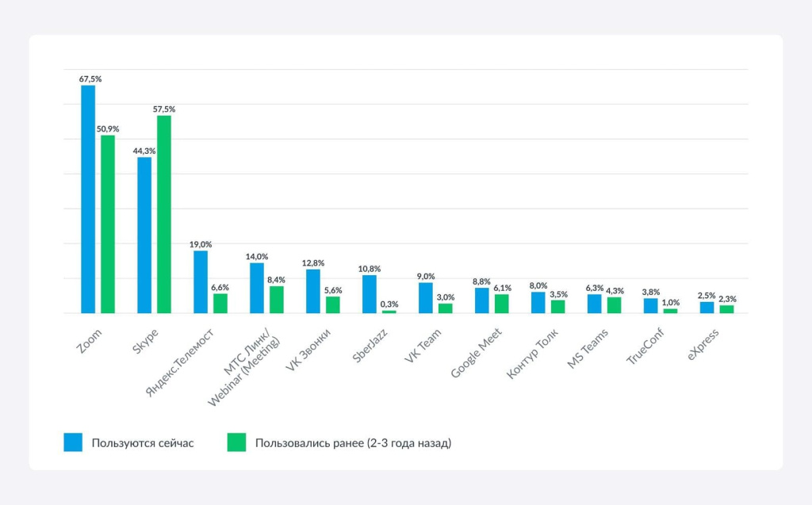The image size is (812, 505).
Task: Click the Zoom axis label
Action: 91,338
